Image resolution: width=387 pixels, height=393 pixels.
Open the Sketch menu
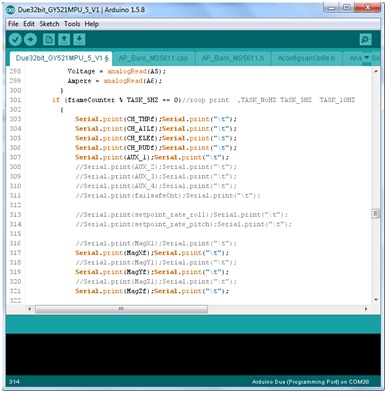49,24
